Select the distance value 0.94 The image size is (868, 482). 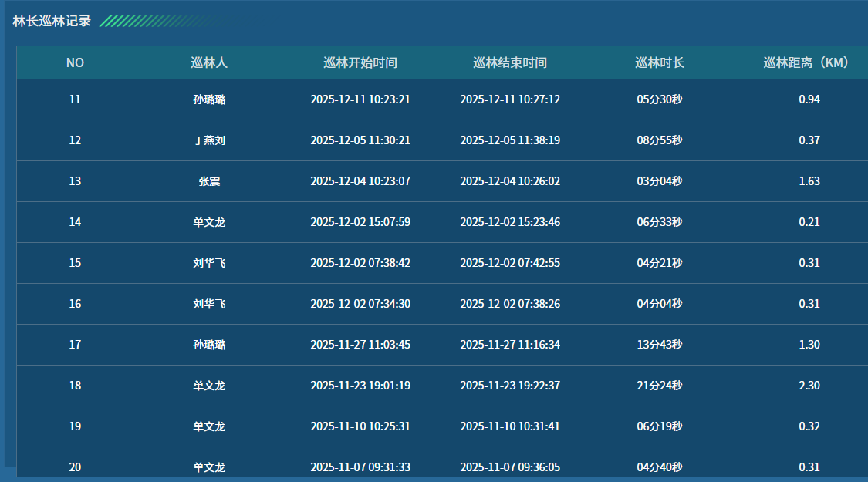[x=809, y=99]
